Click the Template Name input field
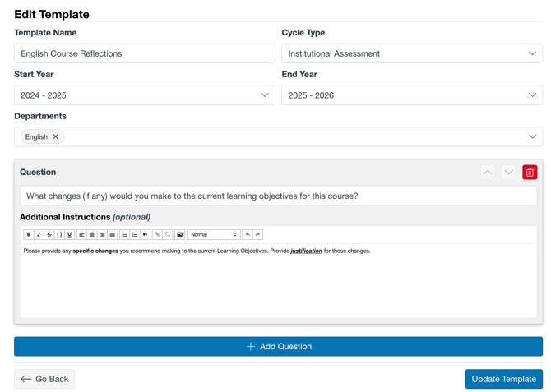Image resolution: width=551 pixels, height=392 pixels. click(144, 53)
